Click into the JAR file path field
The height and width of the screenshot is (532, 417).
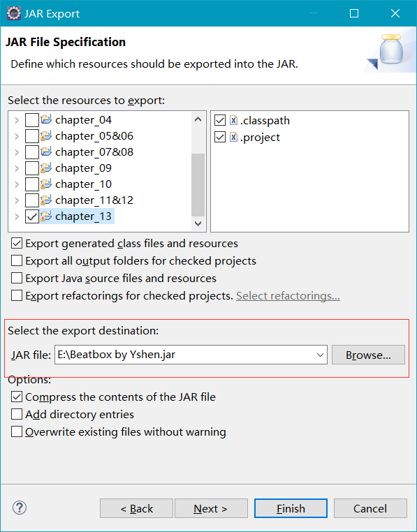pyautogui.click(x=184, y=355)
